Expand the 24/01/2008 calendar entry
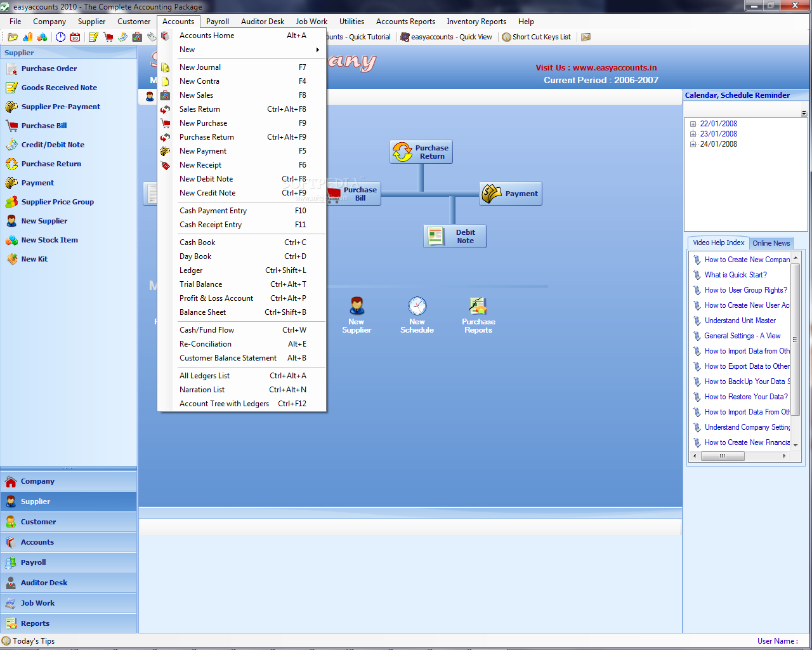This screenshot has width=812, height=650. (693, 145)
